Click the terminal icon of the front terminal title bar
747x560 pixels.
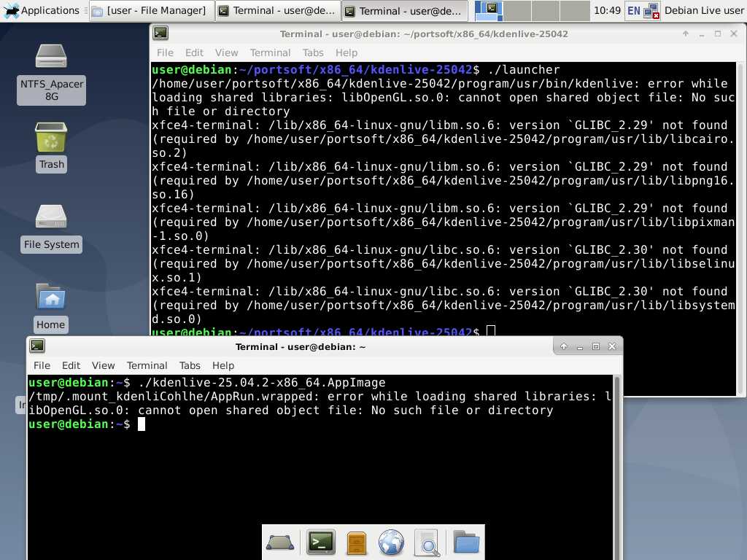click(37, 346)
